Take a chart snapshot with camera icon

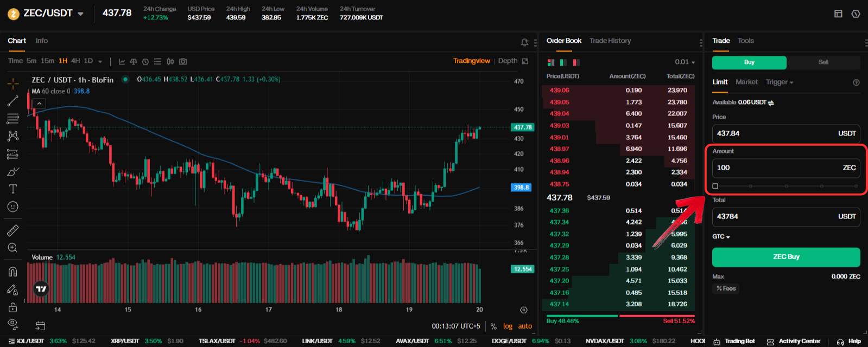[x=183, y=61]
